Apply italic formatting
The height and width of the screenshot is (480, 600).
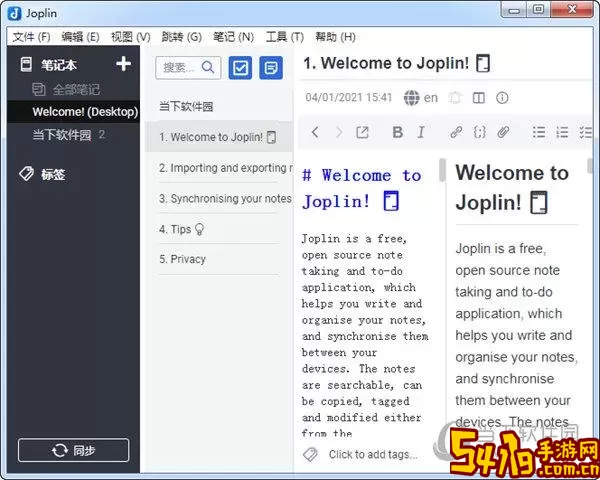pos(421,132)
